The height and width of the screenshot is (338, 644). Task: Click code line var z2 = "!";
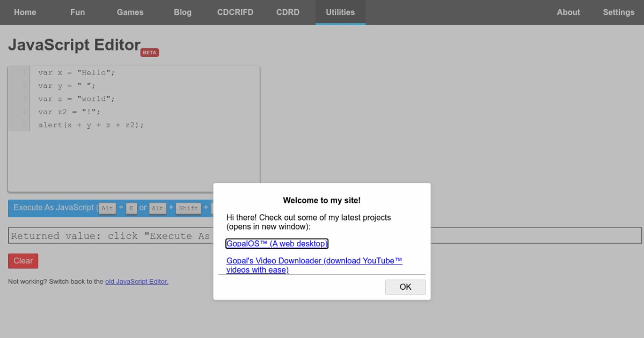click(69, 112)
